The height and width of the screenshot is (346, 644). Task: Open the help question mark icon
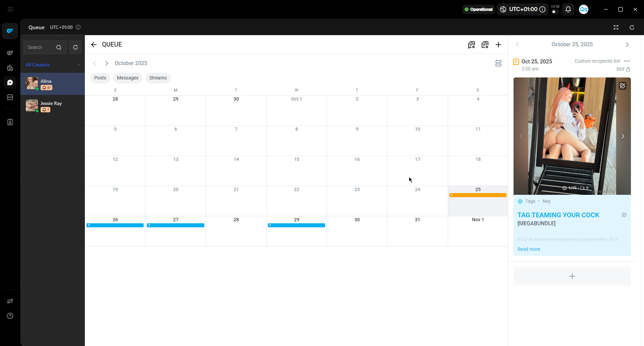coord(10,316)
